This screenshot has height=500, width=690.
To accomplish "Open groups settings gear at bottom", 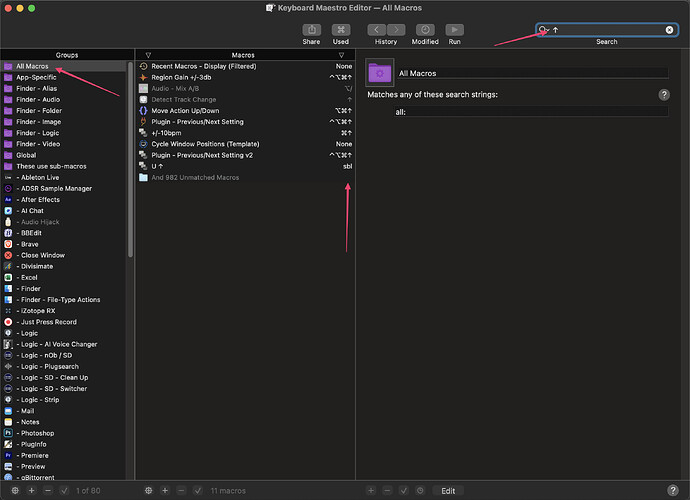I will point(15,490).
